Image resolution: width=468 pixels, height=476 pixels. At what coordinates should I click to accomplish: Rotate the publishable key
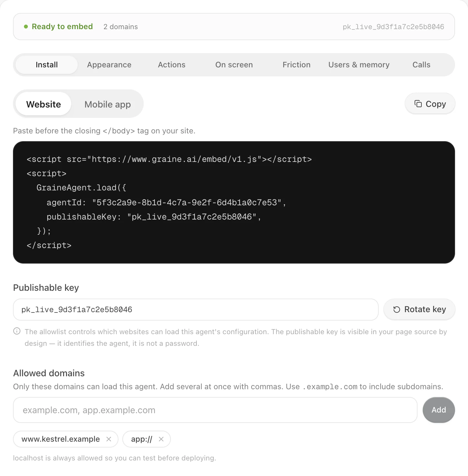(419, 310)
